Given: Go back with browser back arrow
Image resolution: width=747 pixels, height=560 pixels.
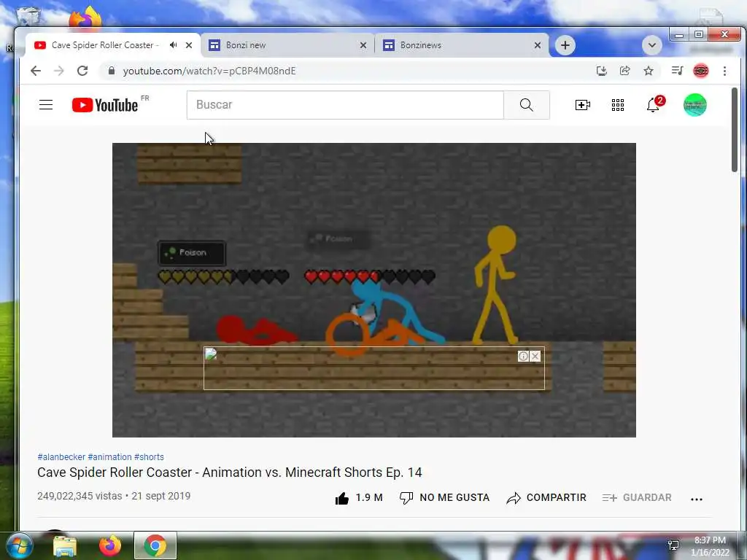Looking at the screenshot, I should point(36,71).
